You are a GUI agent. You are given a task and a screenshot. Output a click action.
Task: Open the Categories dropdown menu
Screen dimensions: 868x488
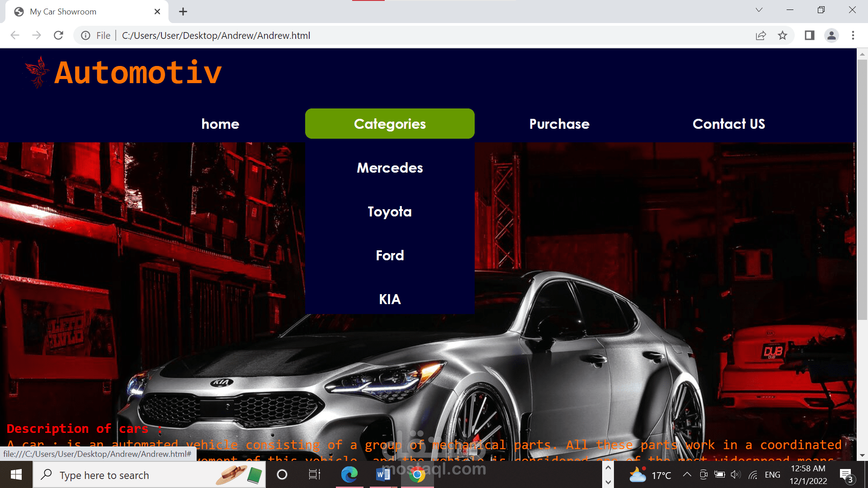[390, 124]
